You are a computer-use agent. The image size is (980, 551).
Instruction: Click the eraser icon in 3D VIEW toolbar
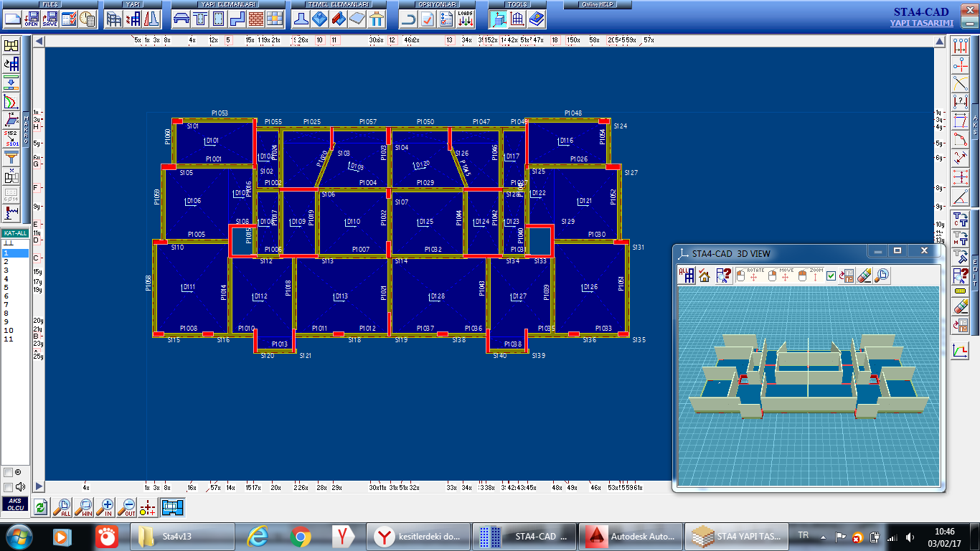(864, 275)
